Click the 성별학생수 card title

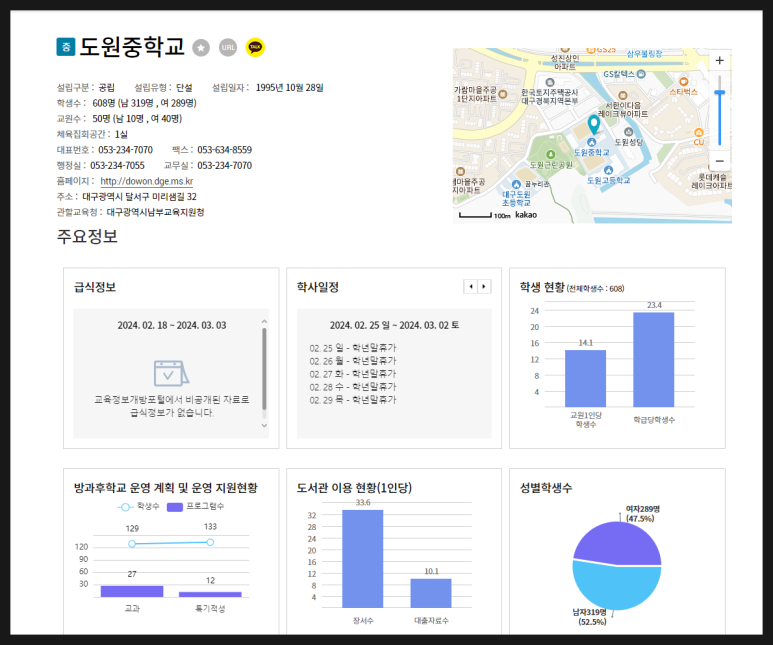pyautogui.click(x=546, y=488)
